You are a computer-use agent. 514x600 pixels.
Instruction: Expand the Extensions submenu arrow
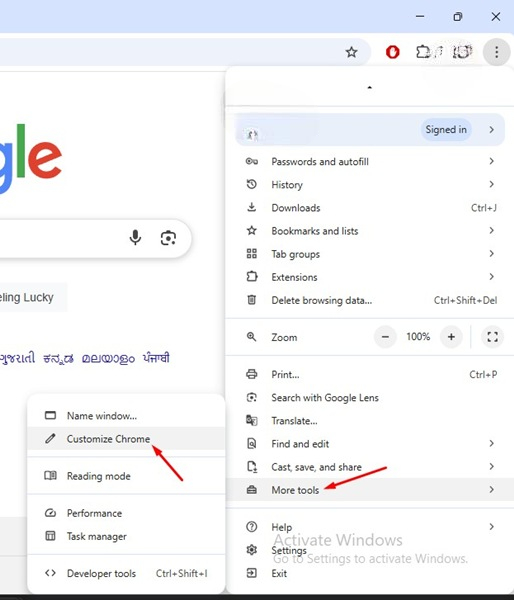coord(491,276)
